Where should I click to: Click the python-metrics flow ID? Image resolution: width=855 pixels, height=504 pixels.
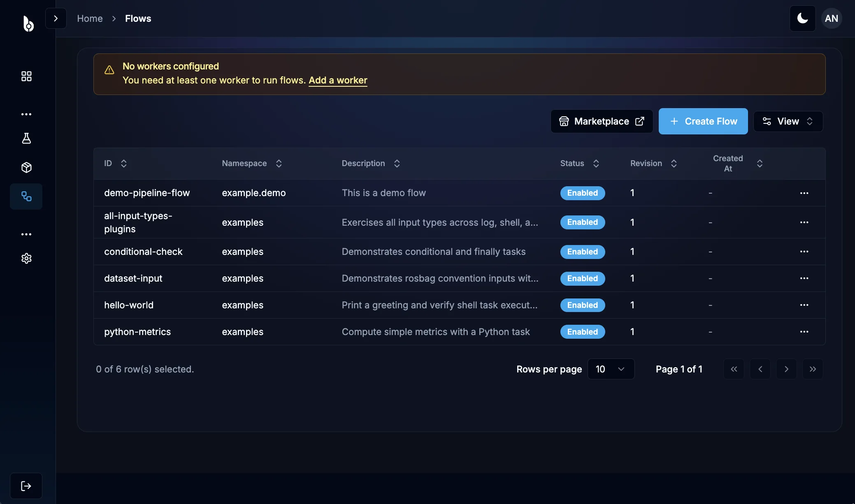[x=137, y=332]
